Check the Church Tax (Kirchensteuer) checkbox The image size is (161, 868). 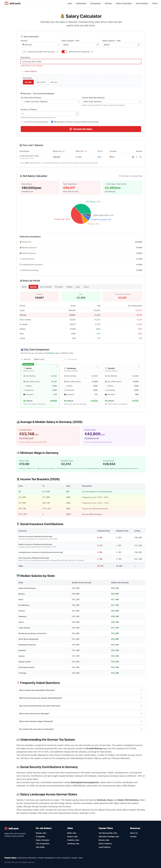22,122
